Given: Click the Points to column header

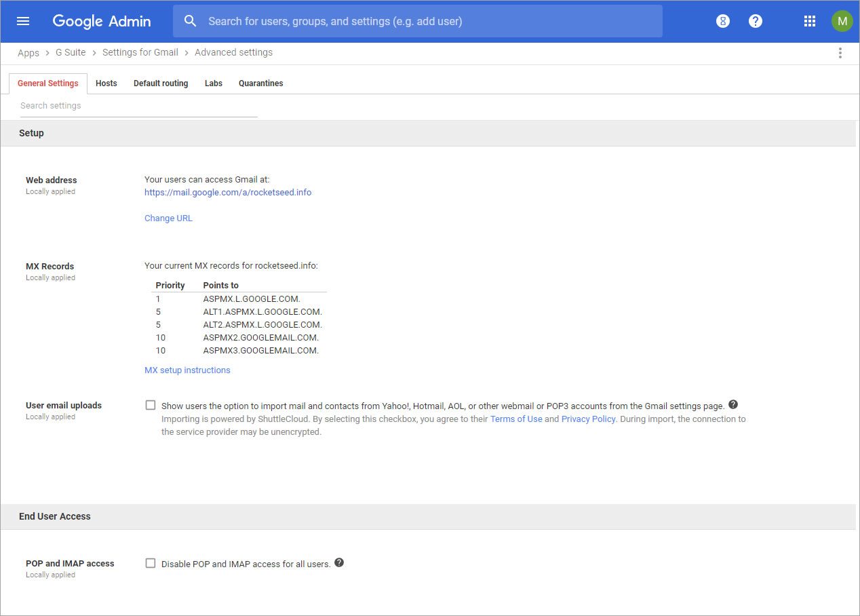Looking at the screenshot, I should click(x=221, y=285).
